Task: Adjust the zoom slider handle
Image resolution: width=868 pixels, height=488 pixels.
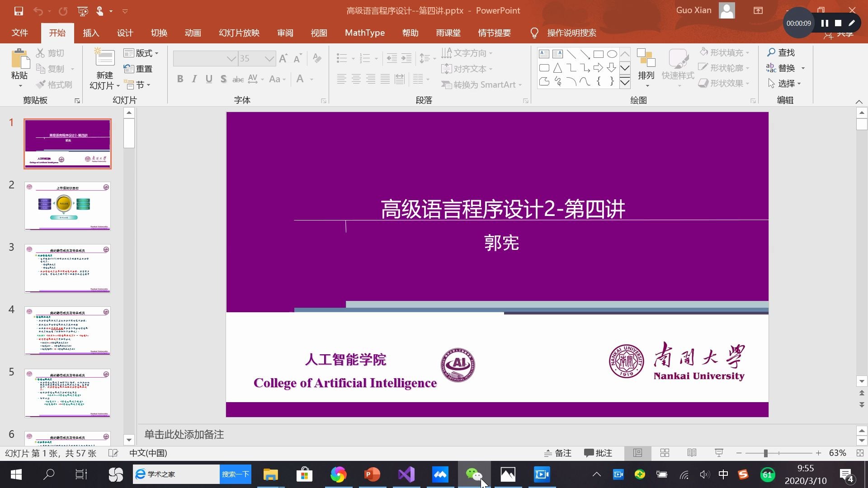Action: point(765,453)
